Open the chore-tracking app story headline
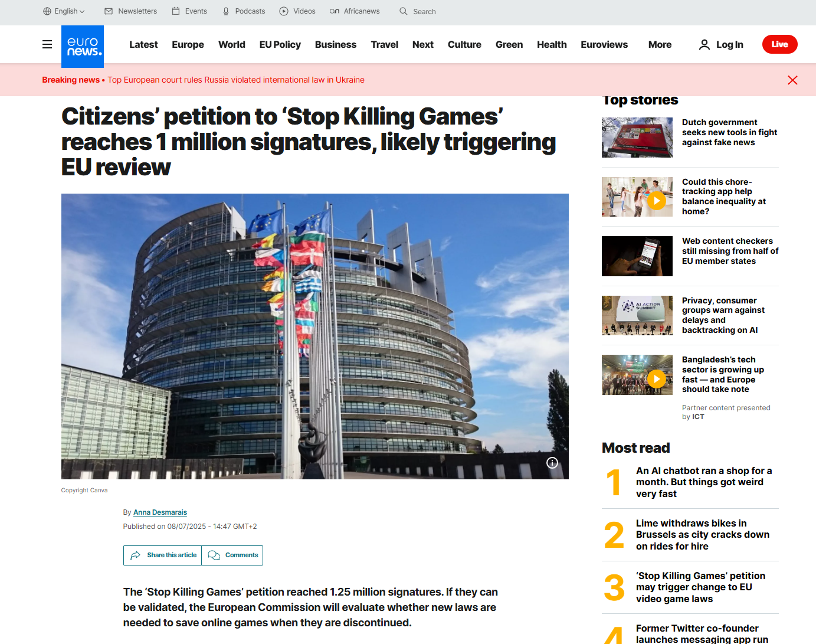Viewport: 816px width, 644px height. coord(724,197)
